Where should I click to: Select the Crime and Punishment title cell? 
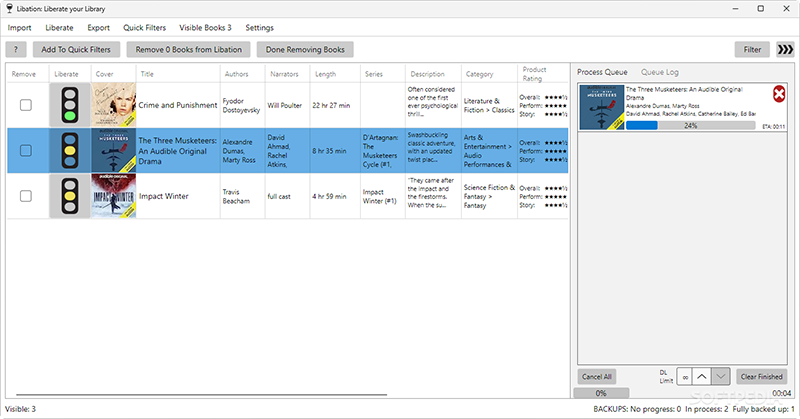tap(178, 105)
